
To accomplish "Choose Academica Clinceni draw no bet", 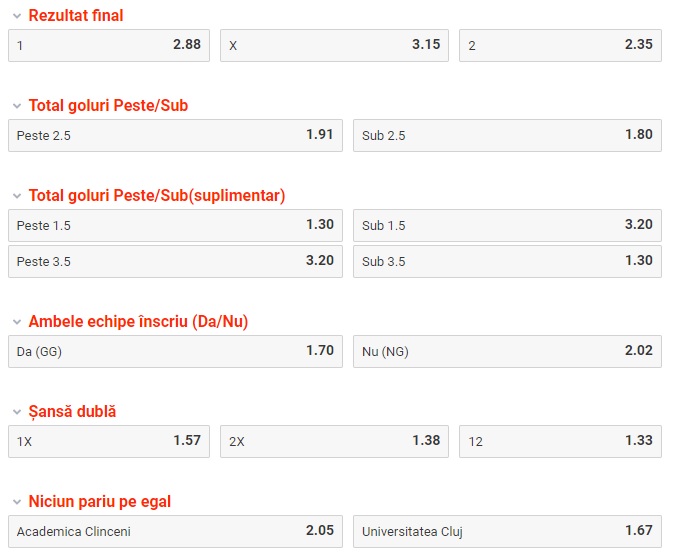I will tap(175, 531).
